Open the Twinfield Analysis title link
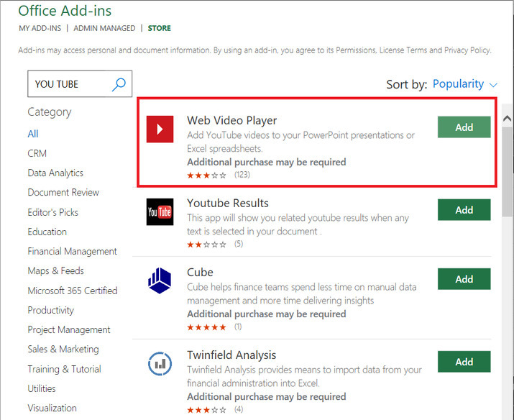The image size is (514, 420). pyautogui.click(x=231, y=355)
